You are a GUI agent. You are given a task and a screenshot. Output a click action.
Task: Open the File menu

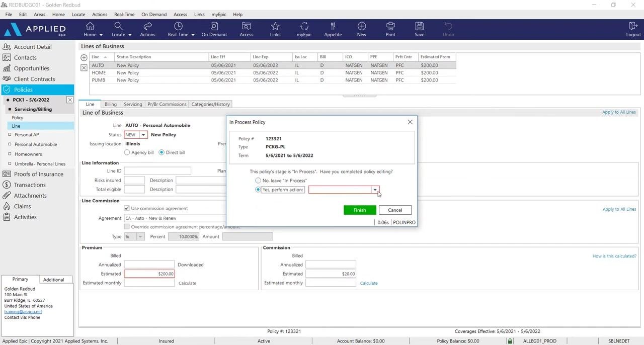point(9,15)
